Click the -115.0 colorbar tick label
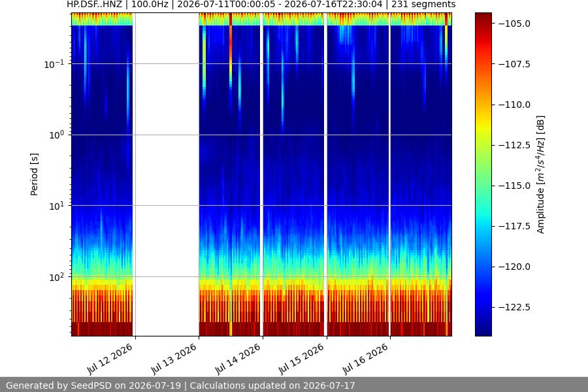588x392 pixels. [515, 186]
